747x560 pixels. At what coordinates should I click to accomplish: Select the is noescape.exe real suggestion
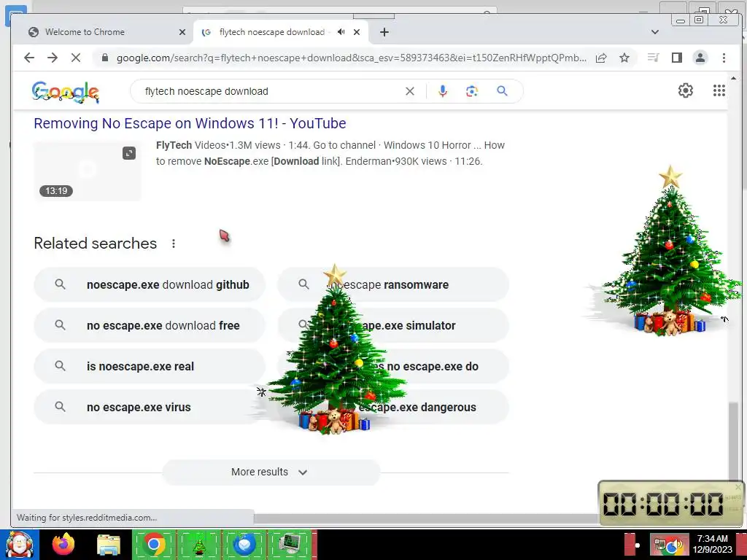click(149, 366)
